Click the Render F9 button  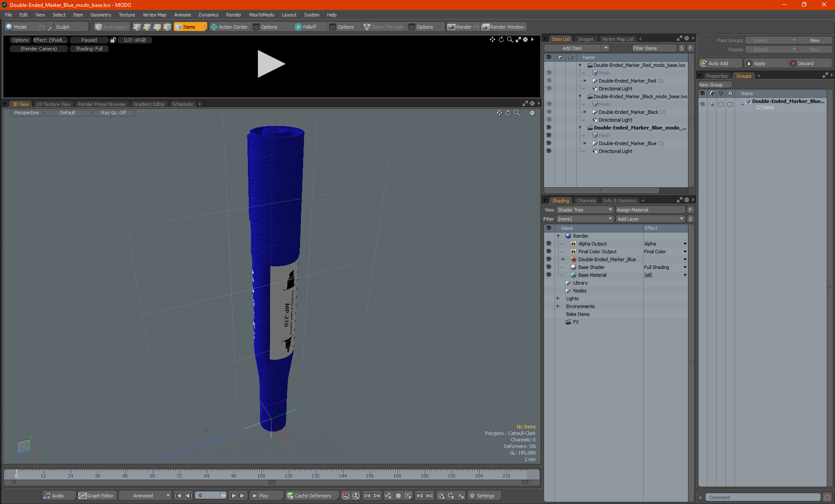(464, 27)
